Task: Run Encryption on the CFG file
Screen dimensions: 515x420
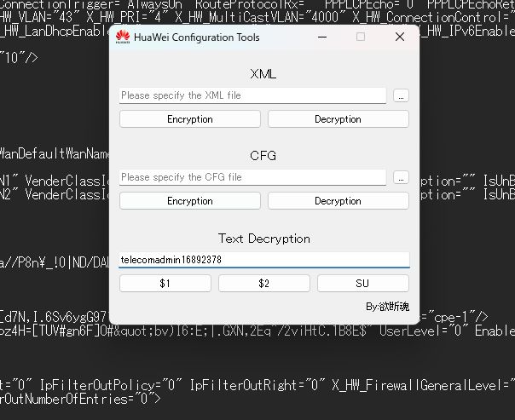Action: pos(190,200)
